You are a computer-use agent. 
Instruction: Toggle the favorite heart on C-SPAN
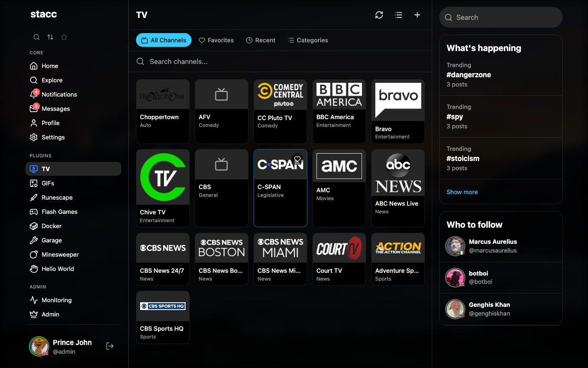[297, 159]
